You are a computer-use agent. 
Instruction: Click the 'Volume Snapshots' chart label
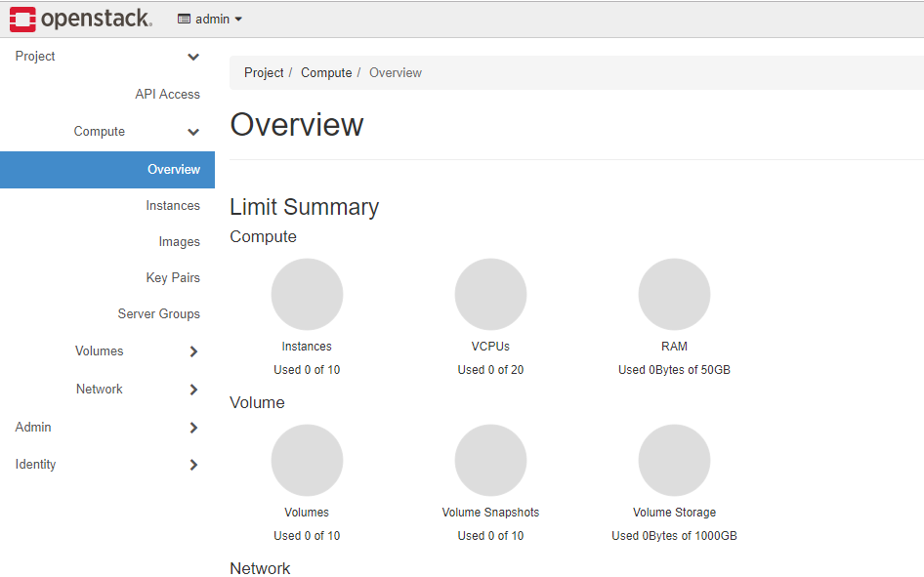[x=490, y=513]
